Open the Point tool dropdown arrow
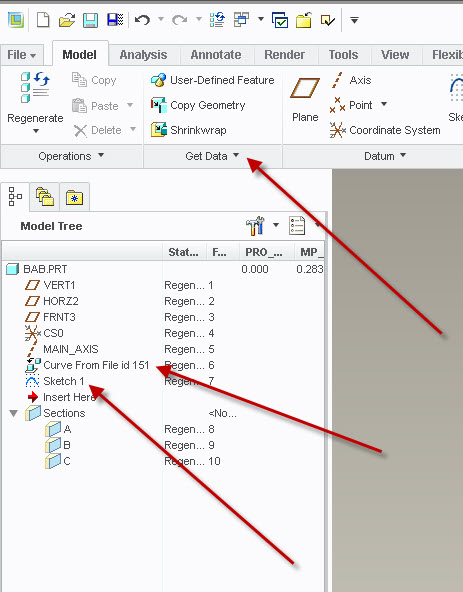The width and height of the screenshot is (463, 592). (x=384, y=104)
